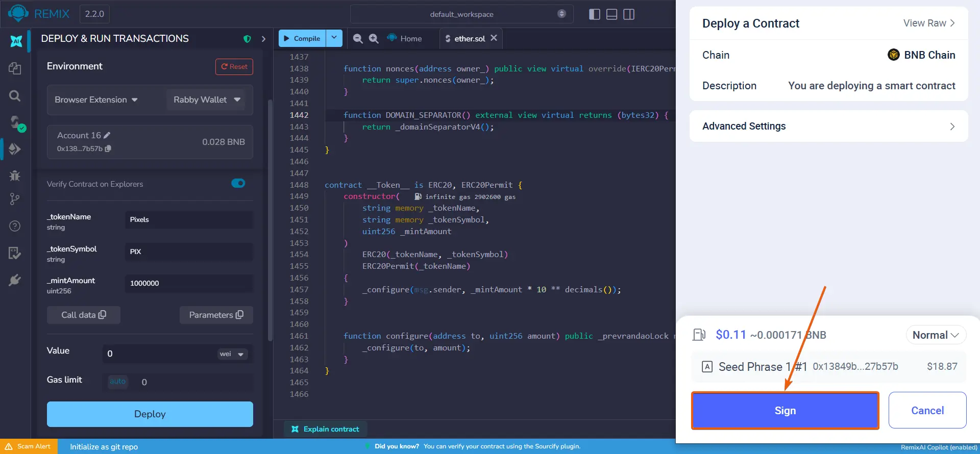Close the ether.sol tab
Viewport: 980px width, 454px height.
(494, 38)
